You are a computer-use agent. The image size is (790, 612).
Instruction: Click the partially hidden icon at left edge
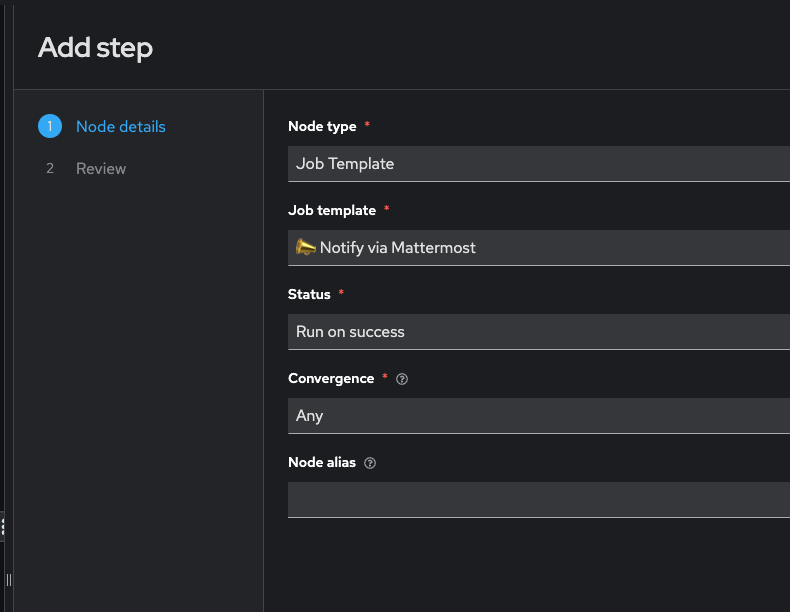point(3,527)
